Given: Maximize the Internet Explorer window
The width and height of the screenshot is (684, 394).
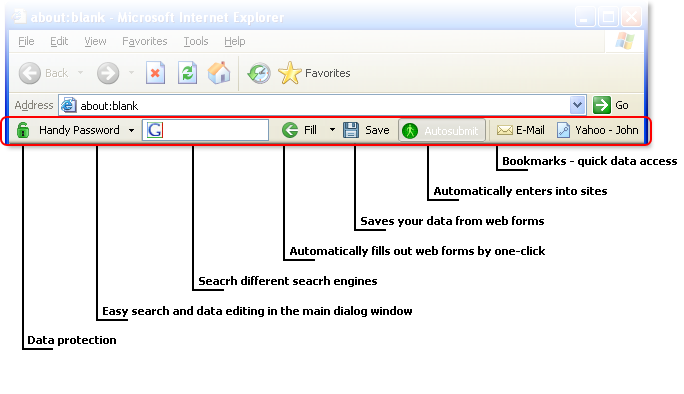Looking at the screenshot, I should 609,17.
